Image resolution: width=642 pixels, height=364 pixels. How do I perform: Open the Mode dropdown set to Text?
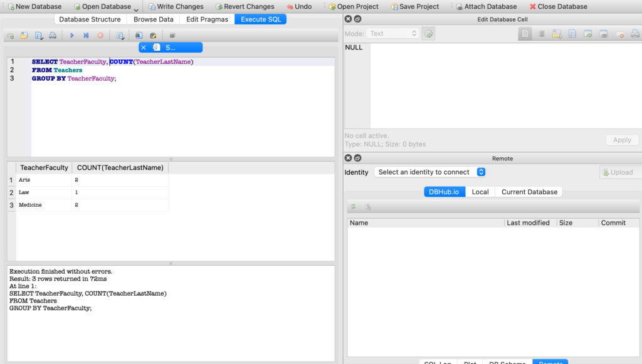(x=394, y=34)
